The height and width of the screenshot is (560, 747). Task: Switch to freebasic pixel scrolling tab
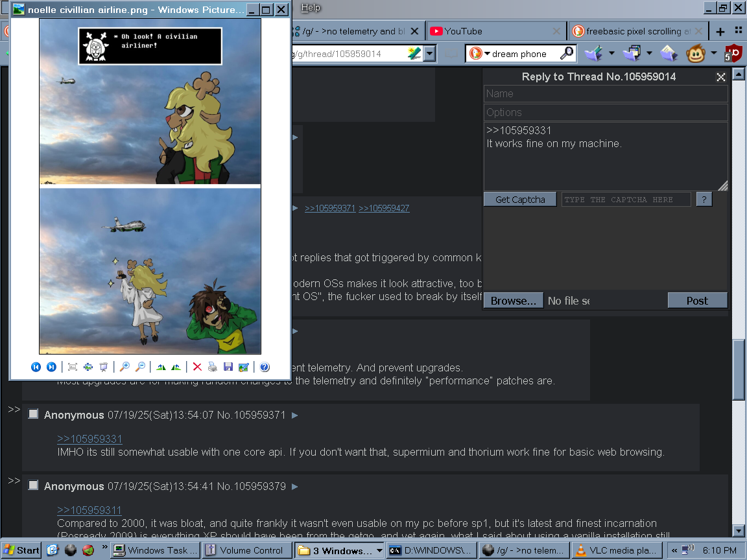coord(637,31)
